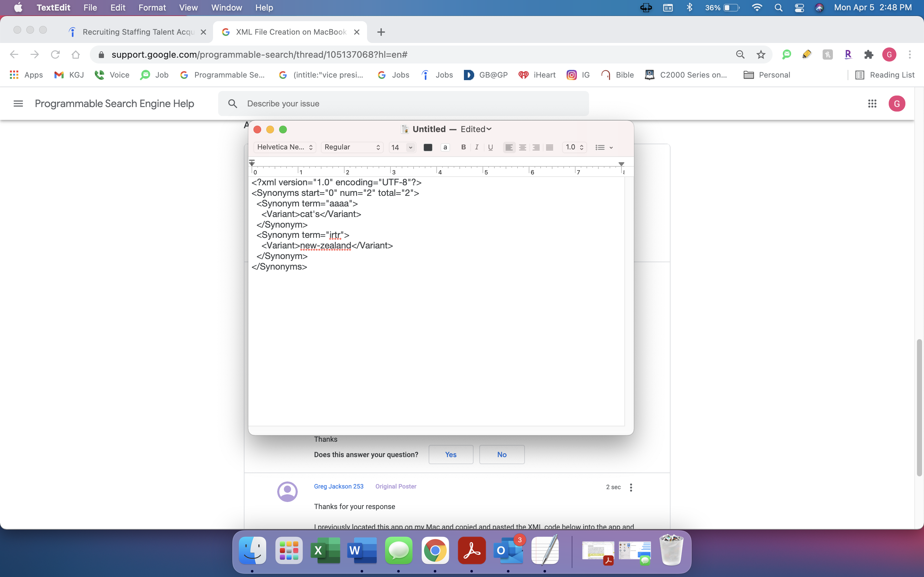924x577 pixels.
Task: Open the list bullets and numbering menu
Action: pos(604,147)
